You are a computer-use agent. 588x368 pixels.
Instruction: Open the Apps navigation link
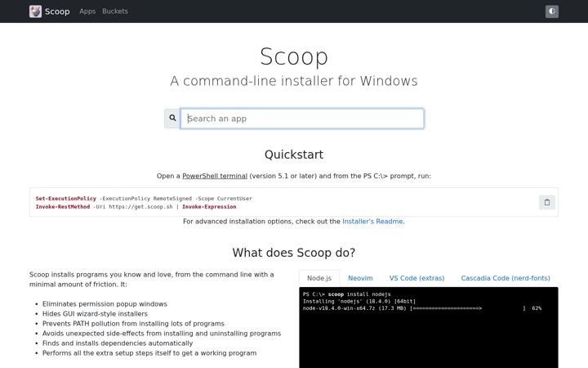tap(87, 11)
